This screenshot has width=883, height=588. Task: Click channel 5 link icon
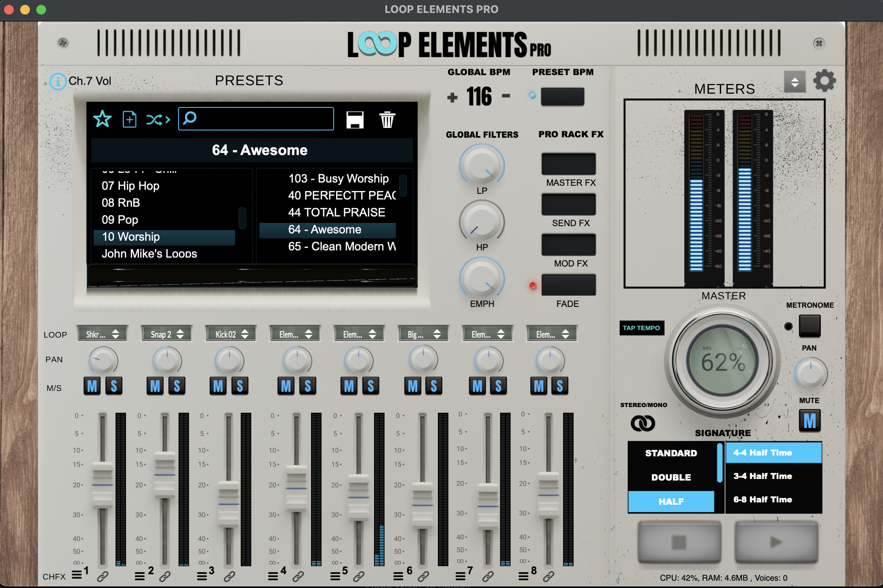click(359, 576)
